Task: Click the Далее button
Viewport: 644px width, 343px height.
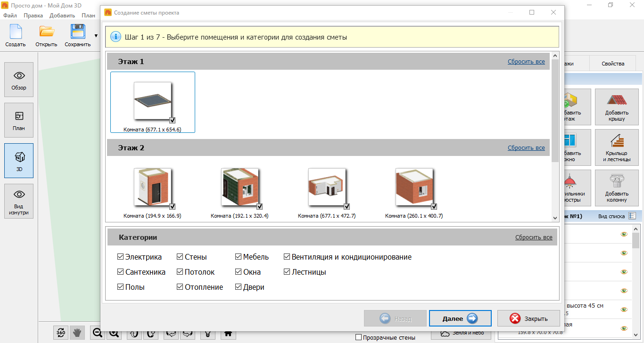Action: point(460,318)
